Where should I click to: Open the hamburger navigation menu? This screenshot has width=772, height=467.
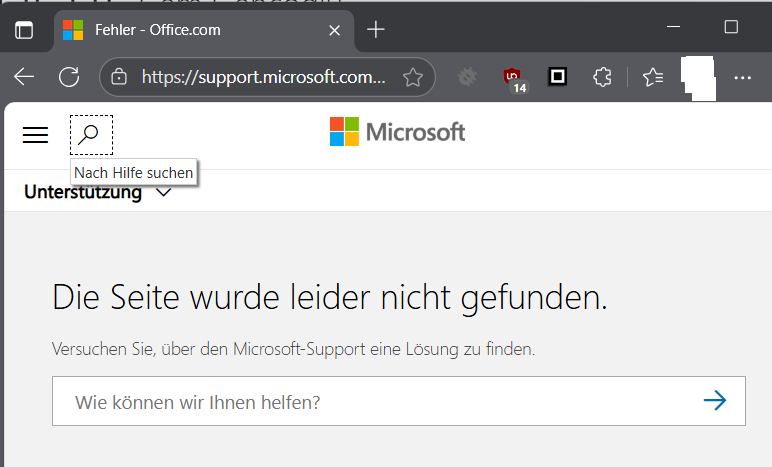[x=35, y=135]
